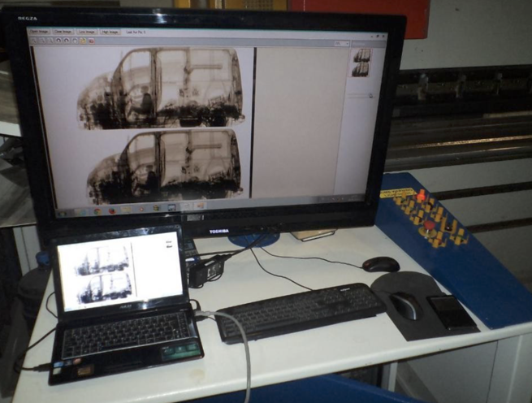Image resolution: width=532 pixels, height=403 pixels.
Task: Select the High Image button
Action: click(110, 32)
